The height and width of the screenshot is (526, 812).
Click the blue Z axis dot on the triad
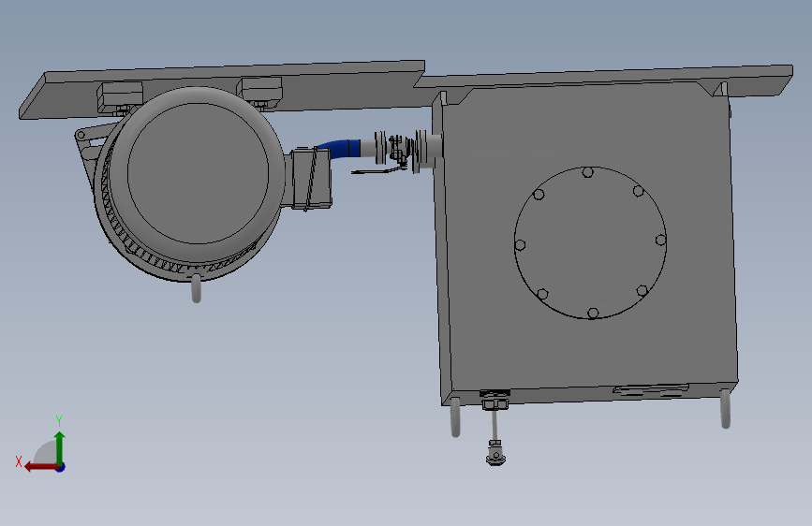tap(61, 467)
